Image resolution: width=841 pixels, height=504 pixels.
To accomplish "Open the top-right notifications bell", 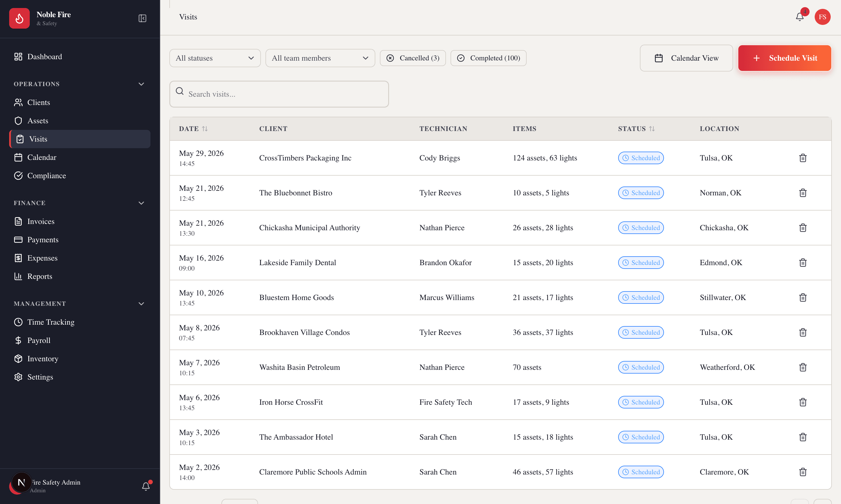I will pyautogui.click(x=800, y=17).
